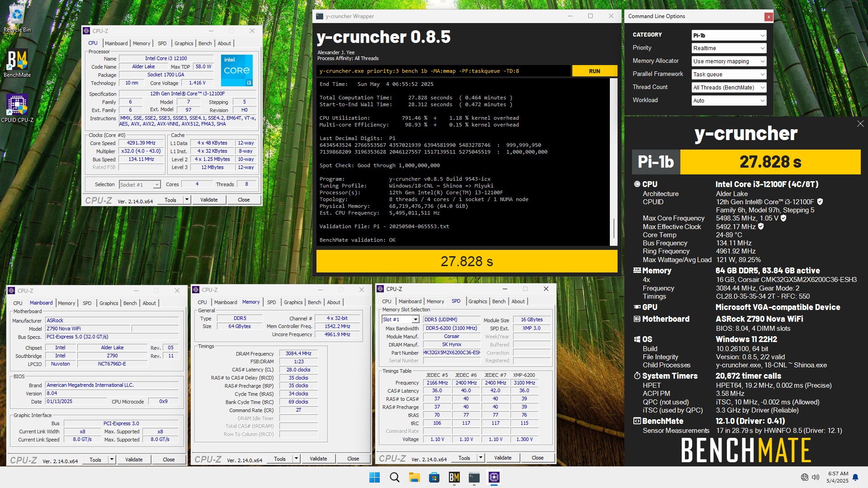The height and width of the screenshot is (488, 868).
Task: Switch to Graphics tab in top CPU-Z window
Action: click(184, 43)
